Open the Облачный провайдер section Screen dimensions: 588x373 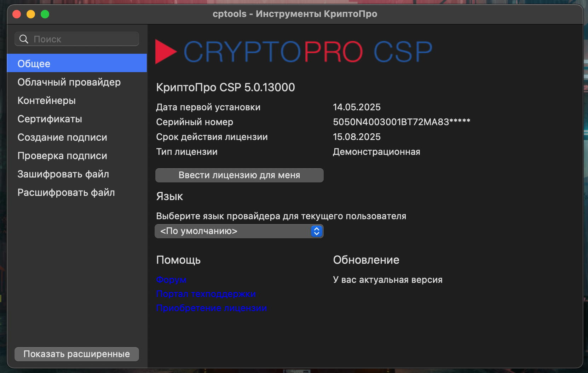[x=69, y=82]
